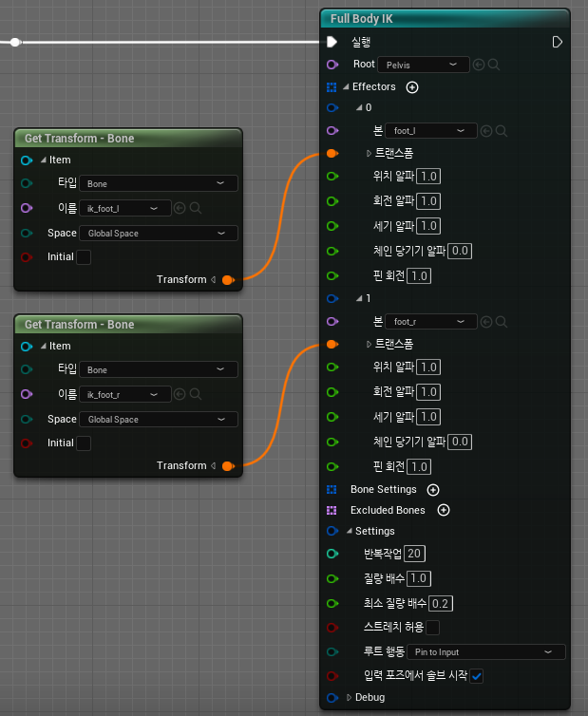The image size is (588, 716).
Task: Collapse Item on ik_foot_l node
Action: click(44, 160)
